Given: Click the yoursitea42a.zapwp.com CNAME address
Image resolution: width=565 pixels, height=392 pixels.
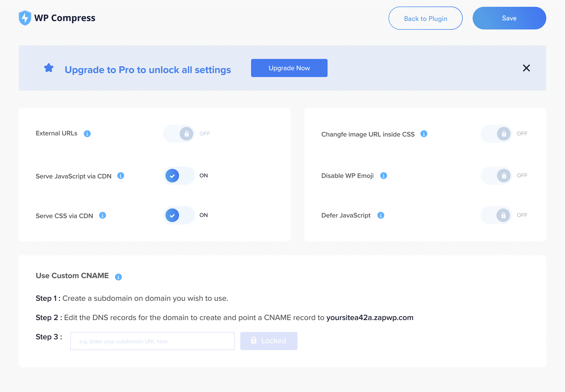Looking at the screenshot, I should point(370,318).
